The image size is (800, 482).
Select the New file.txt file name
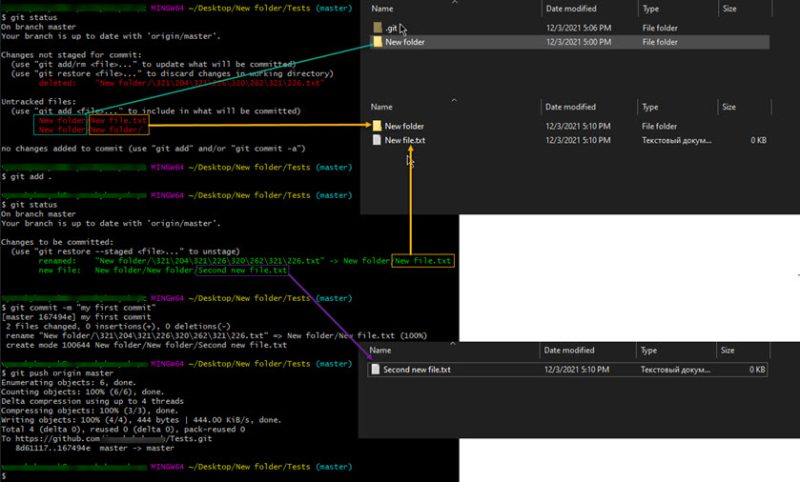point(405,141)
